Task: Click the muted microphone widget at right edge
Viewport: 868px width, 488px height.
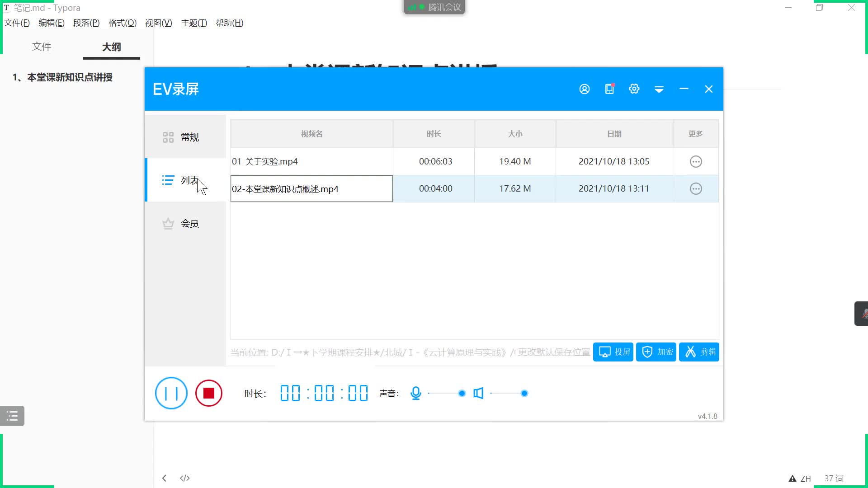Action: click(862, 314)
